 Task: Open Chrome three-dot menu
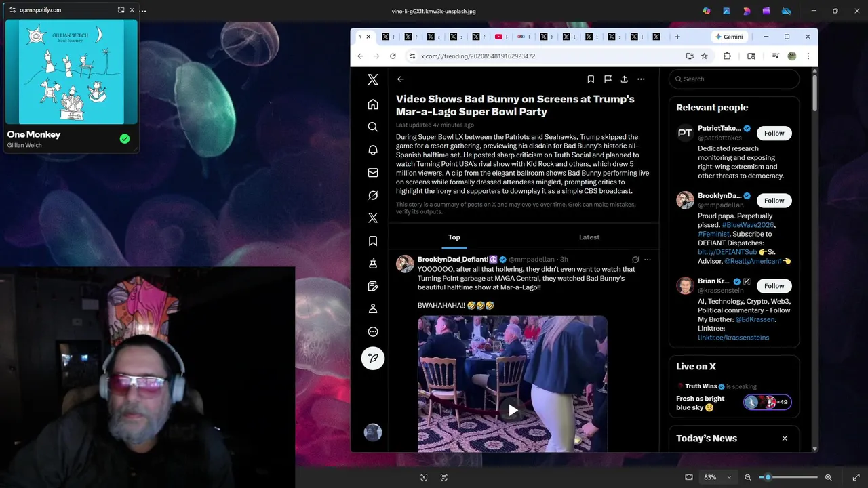click(x=808, y=56)
